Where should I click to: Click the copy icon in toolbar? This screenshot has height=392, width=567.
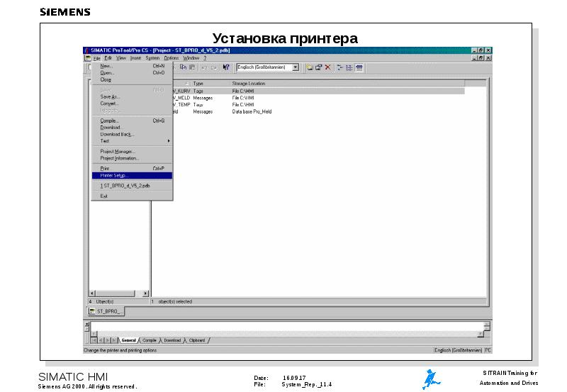pyautogui.click(x=182, y=67)
